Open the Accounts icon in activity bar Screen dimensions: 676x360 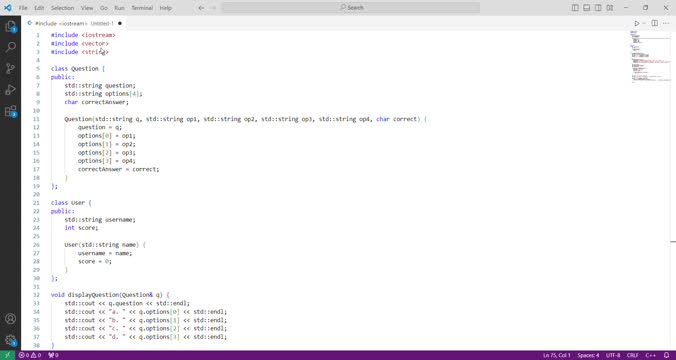click(10, 319)
